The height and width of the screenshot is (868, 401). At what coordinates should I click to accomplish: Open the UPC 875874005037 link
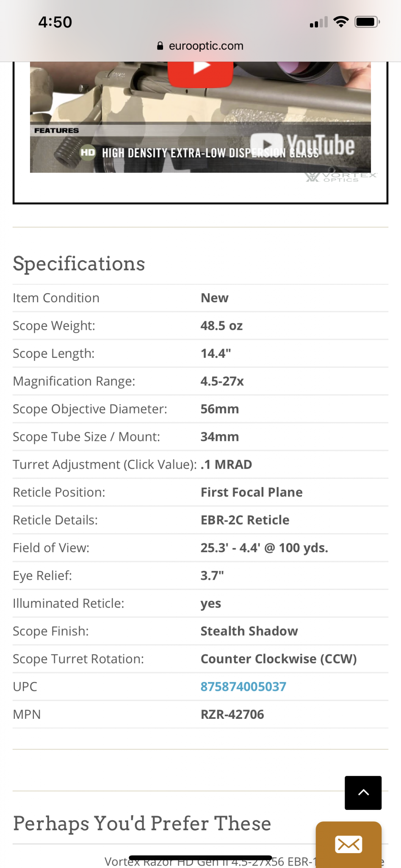click(243, 686)
